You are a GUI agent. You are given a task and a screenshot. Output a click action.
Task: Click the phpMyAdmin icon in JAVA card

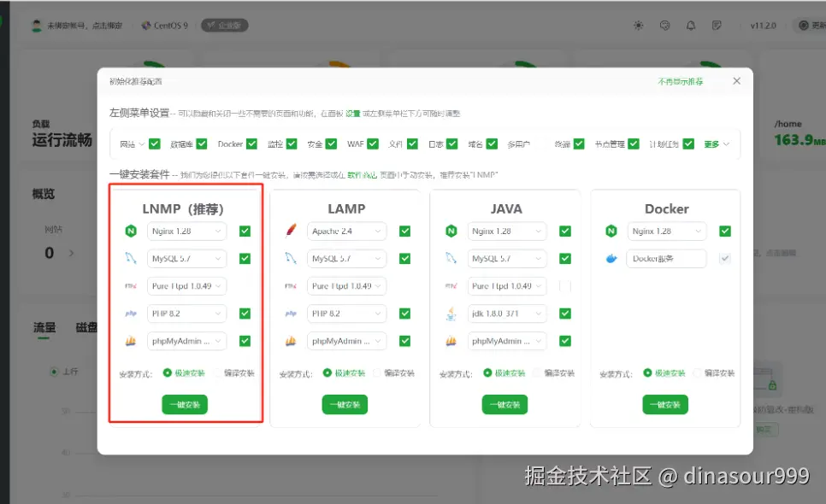point(451,341)
